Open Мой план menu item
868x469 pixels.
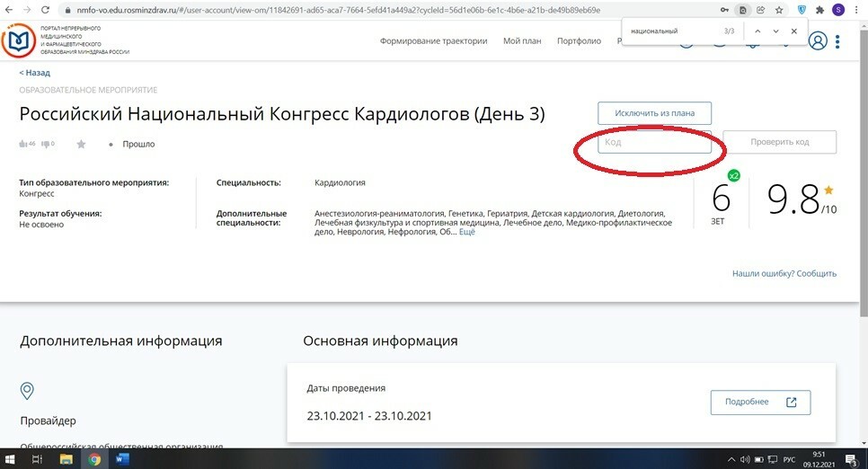522,41
